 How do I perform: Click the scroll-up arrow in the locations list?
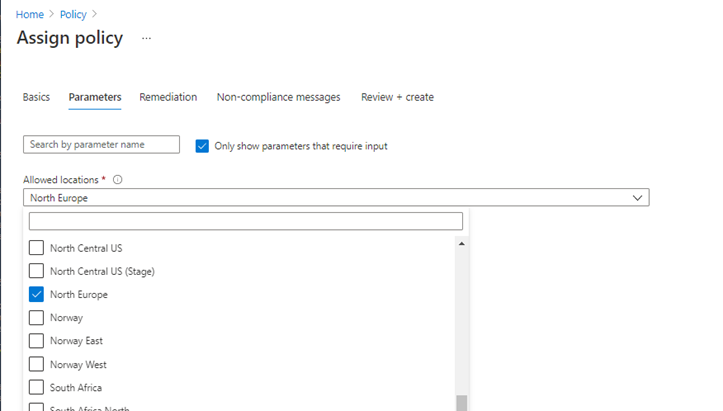pyautogui.click(x=461, y=244)
